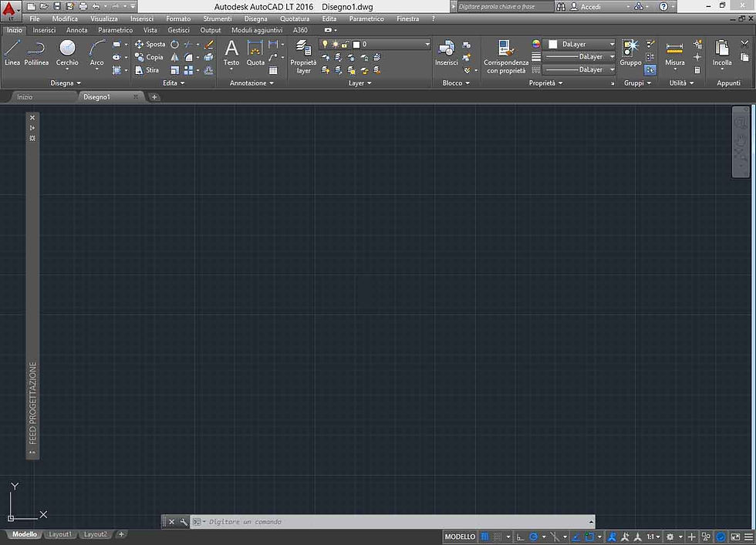The width and height of the screenshot is (756, 545).
Task: Click Corrispondenza con proprietà tool
Action: point(506,56)
